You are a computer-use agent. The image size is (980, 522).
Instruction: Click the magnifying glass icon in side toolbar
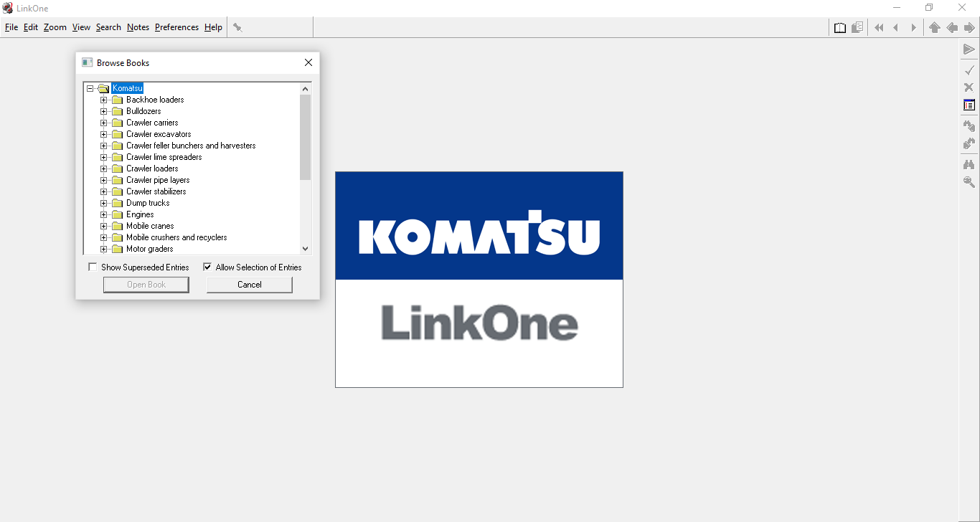click(969, 182)
